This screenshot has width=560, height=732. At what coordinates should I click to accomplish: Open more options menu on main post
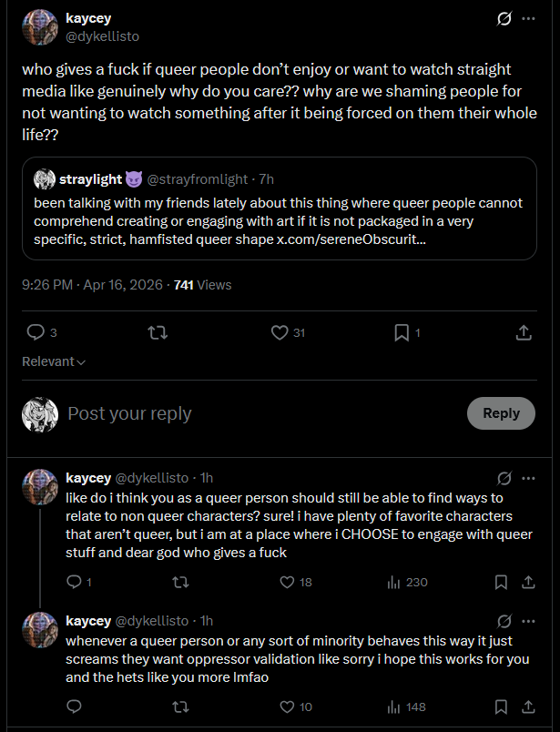(528, 18)
